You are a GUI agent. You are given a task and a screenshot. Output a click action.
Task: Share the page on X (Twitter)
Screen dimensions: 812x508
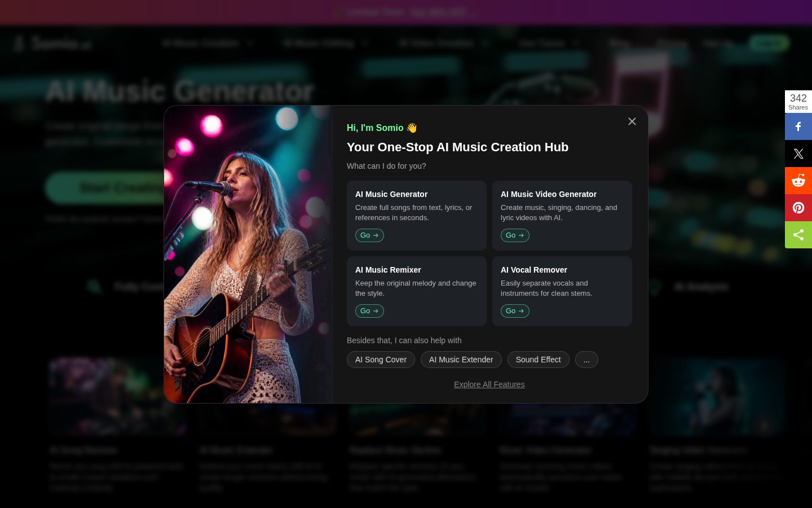click(x=798, y=154)
